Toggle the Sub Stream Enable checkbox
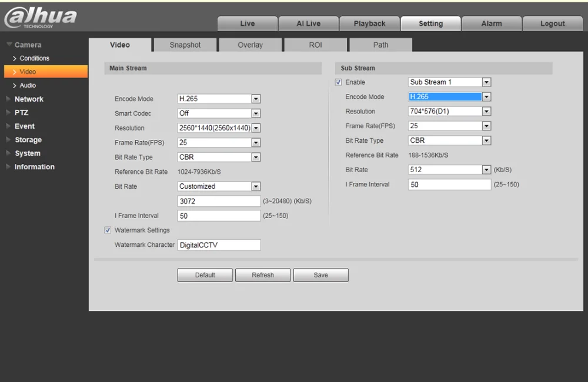Screen dimensions: 588x382 click(339, 82)
